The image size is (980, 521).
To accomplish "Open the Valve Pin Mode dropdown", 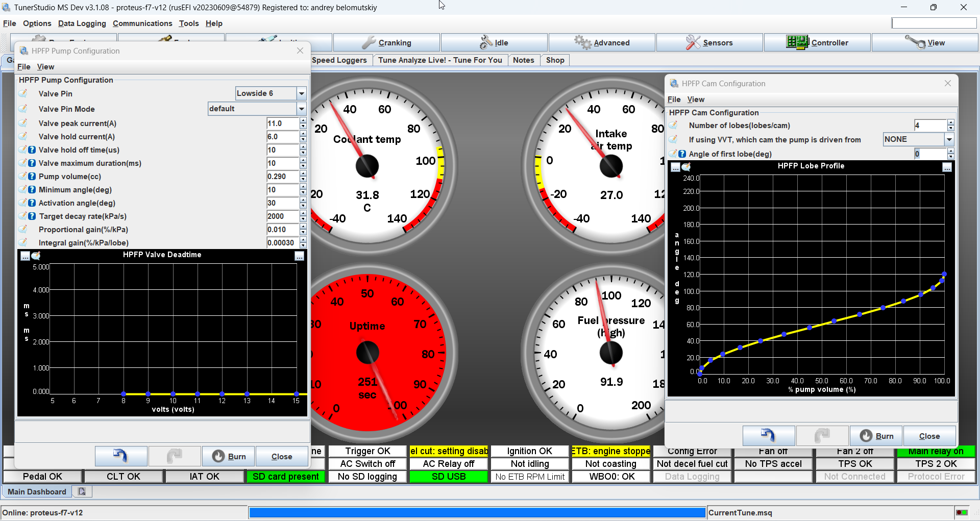I will point(302,109).
